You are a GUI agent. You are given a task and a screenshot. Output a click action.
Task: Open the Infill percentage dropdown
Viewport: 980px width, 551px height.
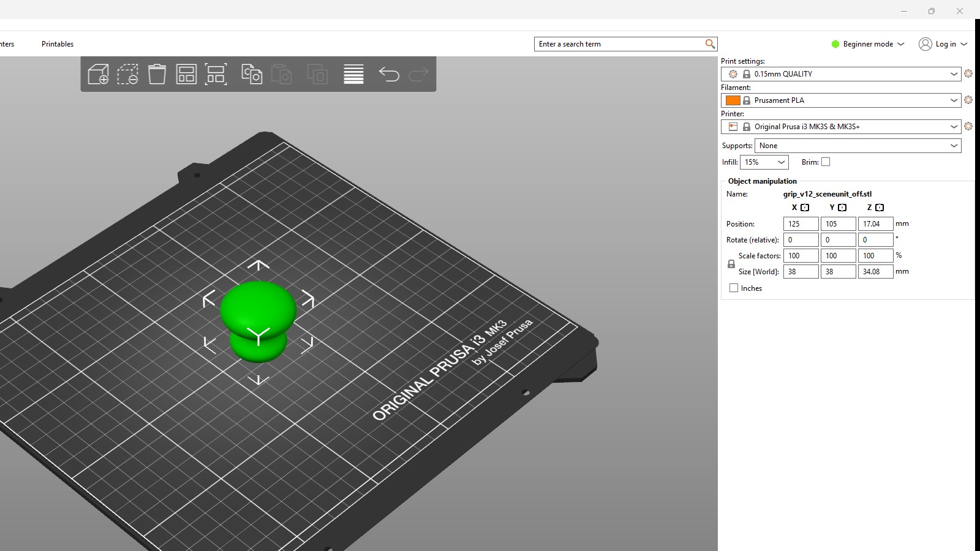point(764,162)
